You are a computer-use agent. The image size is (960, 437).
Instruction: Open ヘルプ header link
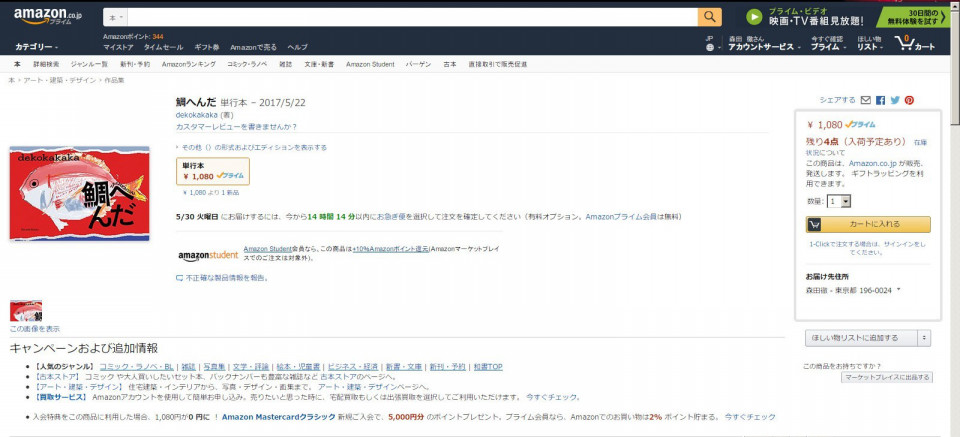click(298, 47)
